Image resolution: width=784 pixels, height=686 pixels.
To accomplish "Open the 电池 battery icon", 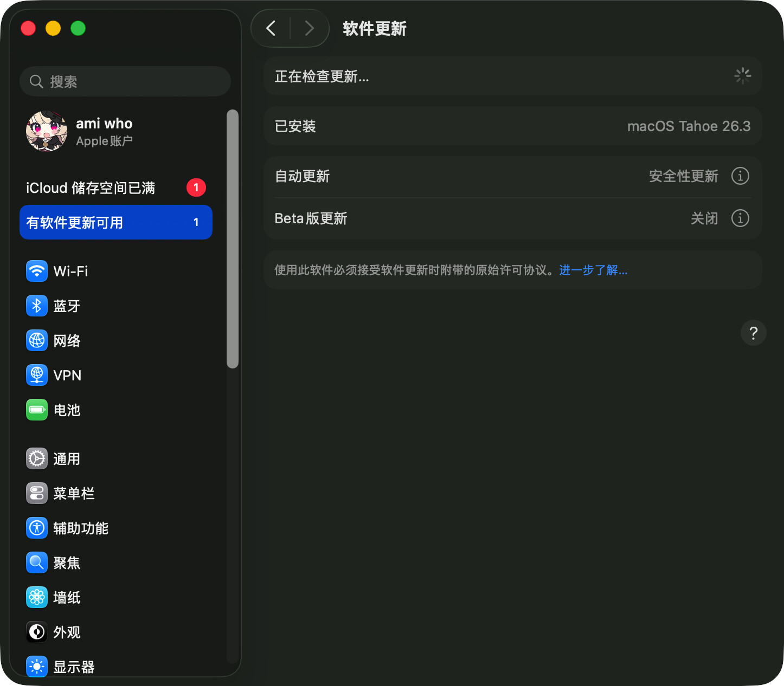I will click(37, 410).
